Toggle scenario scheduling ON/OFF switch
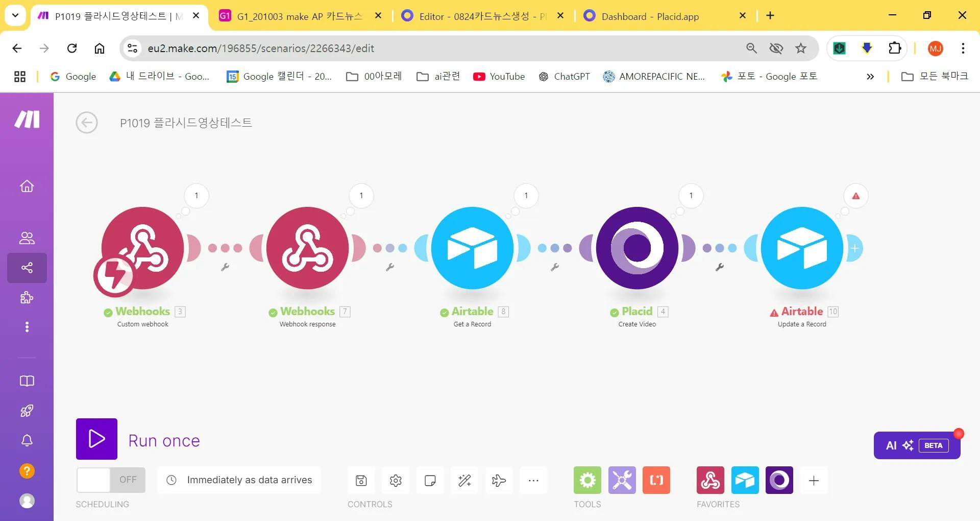This screenshot has width=980, height=521. click(x=111, y=480)
